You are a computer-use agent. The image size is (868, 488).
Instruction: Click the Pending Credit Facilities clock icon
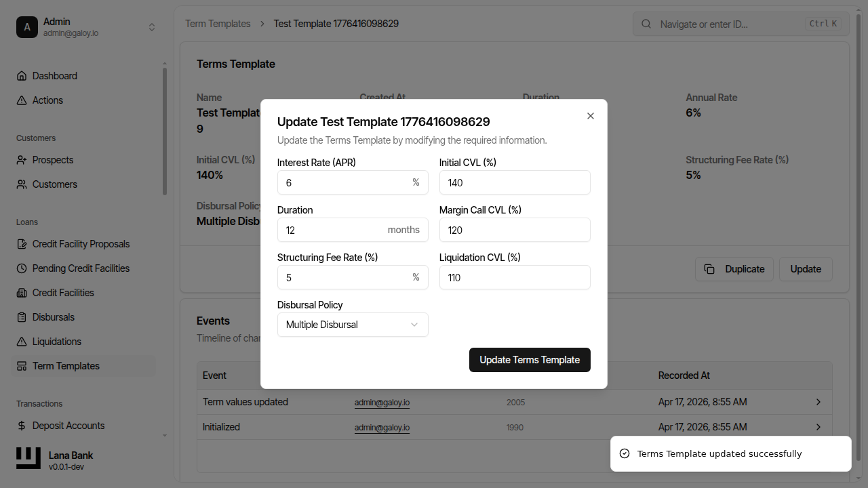22,268
